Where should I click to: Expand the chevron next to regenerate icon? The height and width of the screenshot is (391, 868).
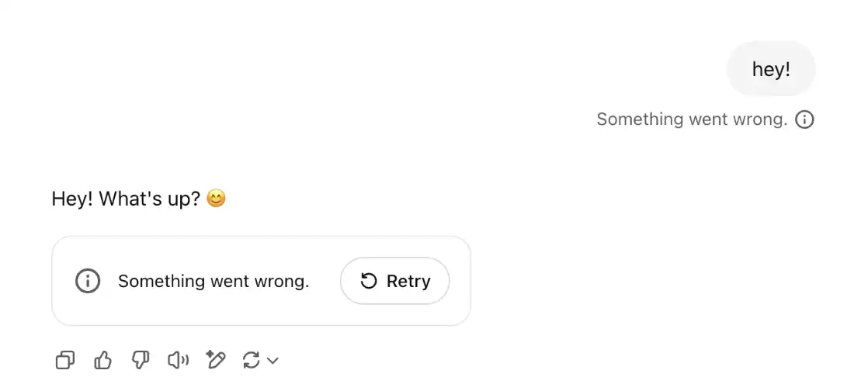pos(273,362)
